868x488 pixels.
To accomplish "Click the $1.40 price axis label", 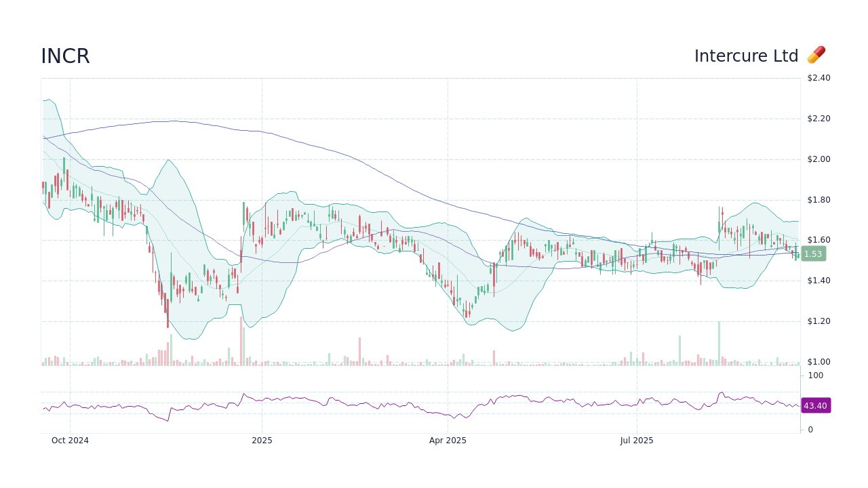I will click(818, 281).
